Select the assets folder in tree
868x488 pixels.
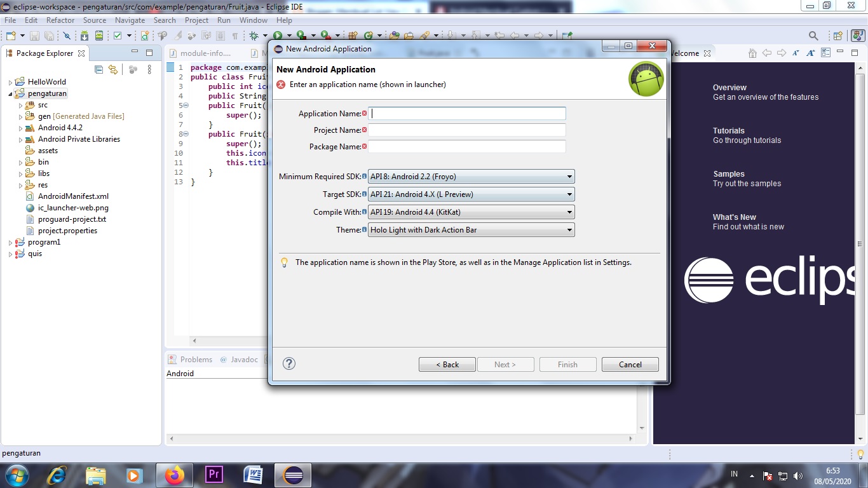point(48,151)
